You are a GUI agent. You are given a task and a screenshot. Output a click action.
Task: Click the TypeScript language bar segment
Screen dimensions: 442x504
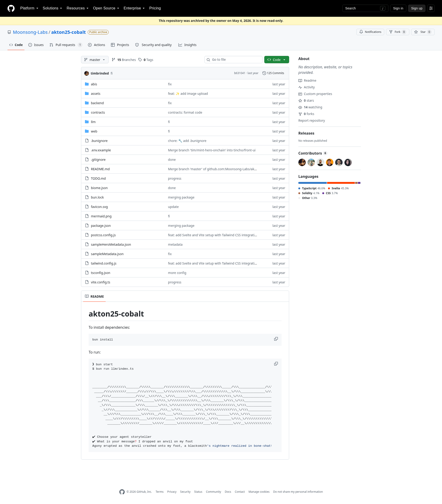coord(313,183)
